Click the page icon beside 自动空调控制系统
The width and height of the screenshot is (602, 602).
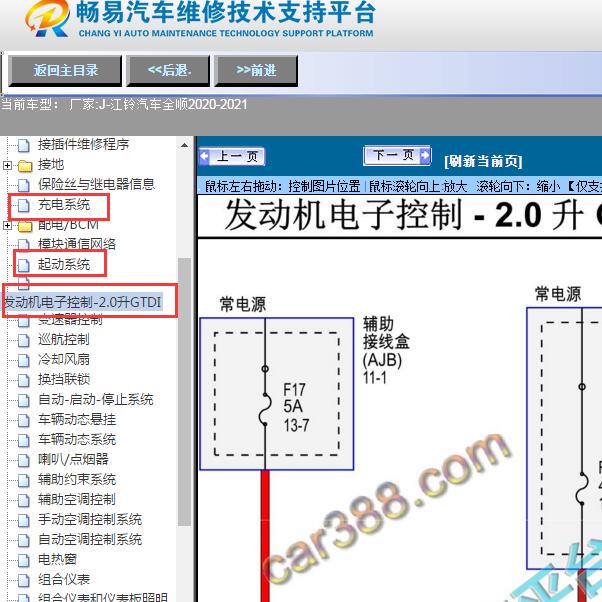pyautogui.click(x=24, y=540)
